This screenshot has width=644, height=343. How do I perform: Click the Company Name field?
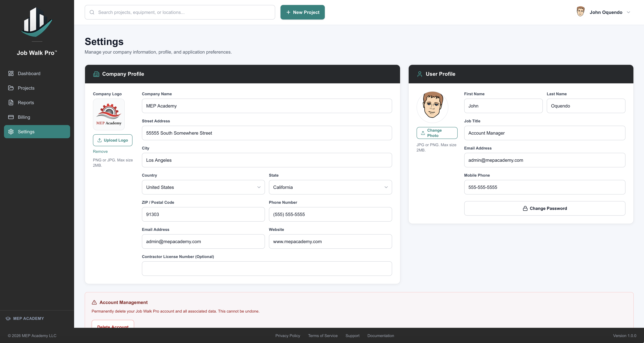267,106
